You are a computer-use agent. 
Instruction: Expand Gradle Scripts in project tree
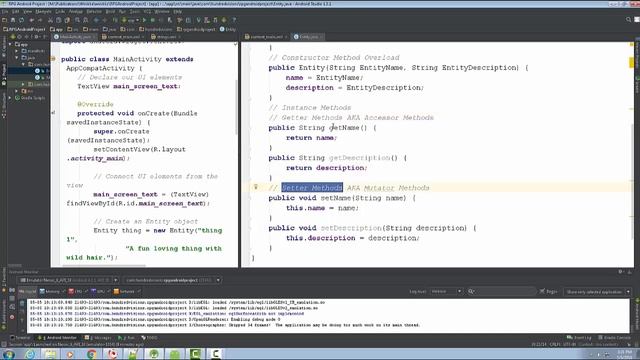(11, 98)
